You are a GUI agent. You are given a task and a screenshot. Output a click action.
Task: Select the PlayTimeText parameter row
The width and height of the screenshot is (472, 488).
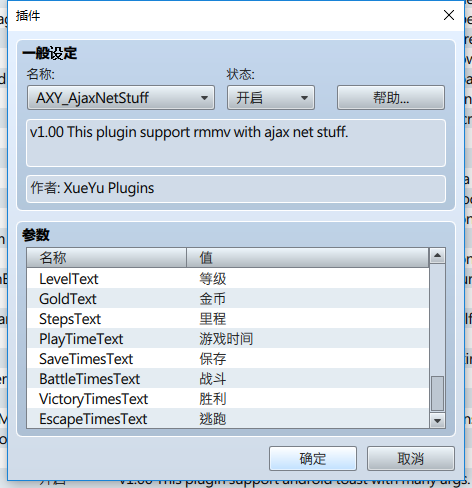228,339
